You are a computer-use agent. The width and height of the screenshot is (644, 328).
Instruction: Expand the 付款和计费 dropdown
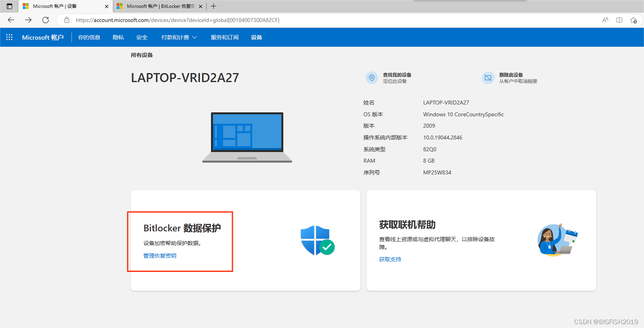click(179, 37)
